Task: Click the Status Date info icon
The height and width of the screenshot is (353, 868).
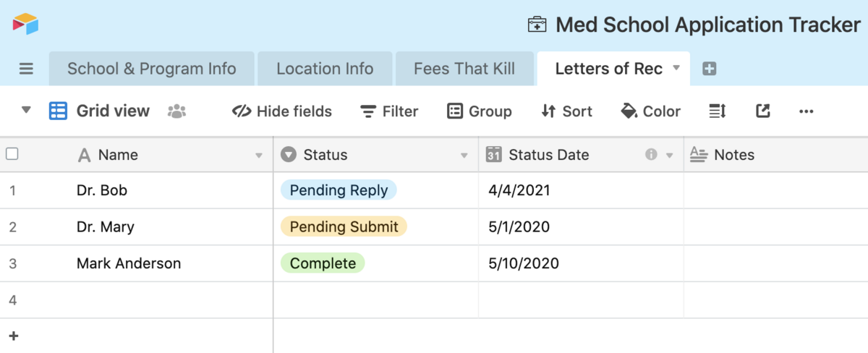Action: pos(651,155)
